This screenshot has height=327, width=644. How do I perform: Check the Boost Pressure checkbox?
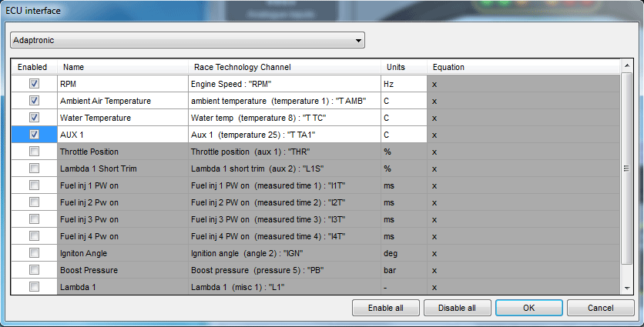point(34,270)
